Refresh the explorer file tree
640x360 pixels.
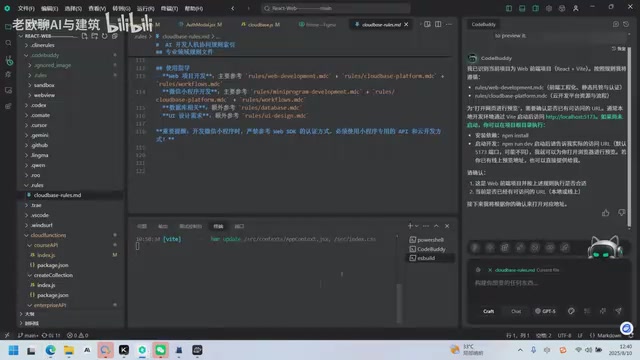click(x=104, y=36)
